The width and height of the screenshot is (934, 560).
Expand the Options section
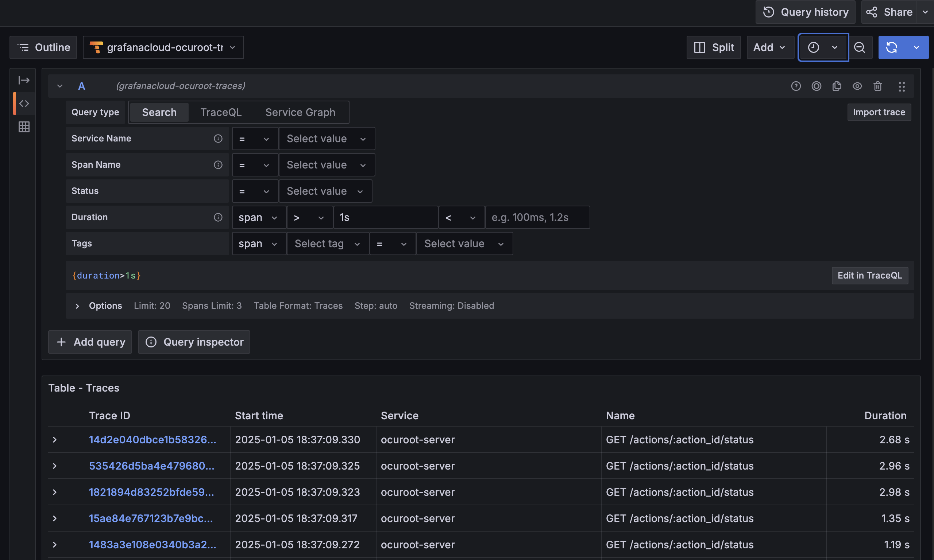pos(98,306)
